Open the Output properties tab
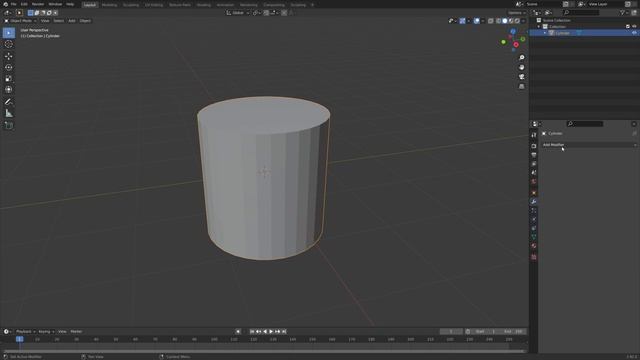Viewport: 640px width, 360px height. coord(534,155)
